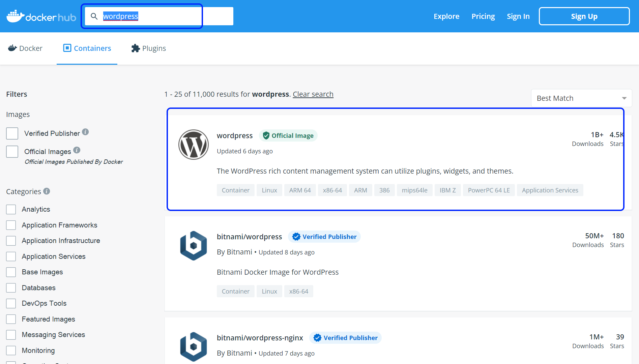Click the Official Image badge
This screenshot has width=639, height=364.
coord(288,135)
